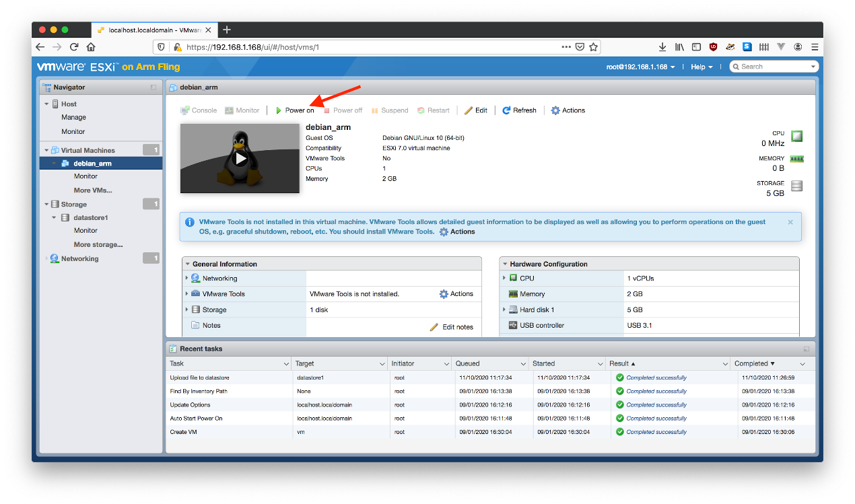Edit the VM settings via pencil button
This screenshot has width=855, height=504.
pyautogui.click(x=475, y=110)
